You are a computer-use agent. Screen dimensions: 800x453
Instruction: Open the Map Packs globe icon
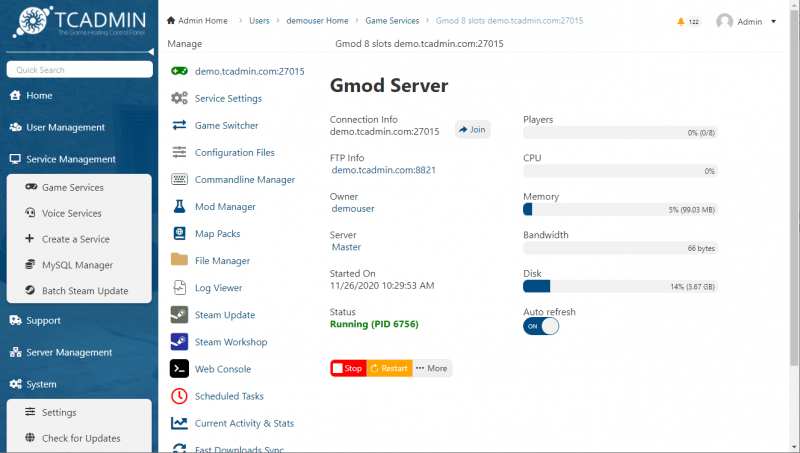pos(179,233)
